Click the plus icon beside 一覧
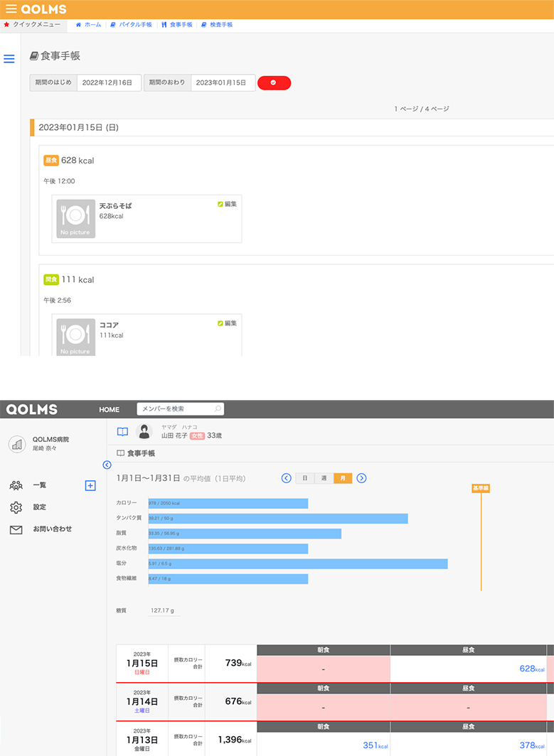Image resolution: width=554 pixels, height=756 pixels. click(x=90, y=486)
